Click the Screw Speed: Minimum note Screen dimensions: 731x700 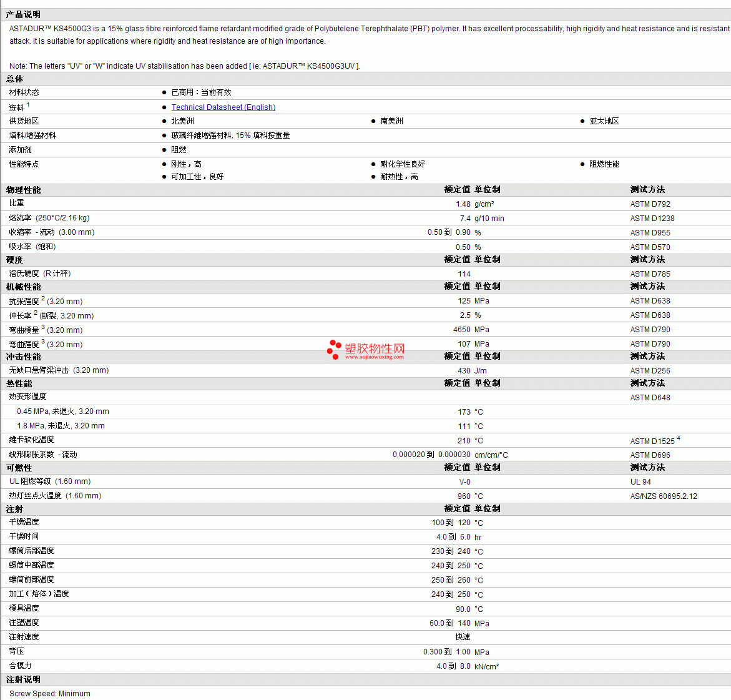50,694
